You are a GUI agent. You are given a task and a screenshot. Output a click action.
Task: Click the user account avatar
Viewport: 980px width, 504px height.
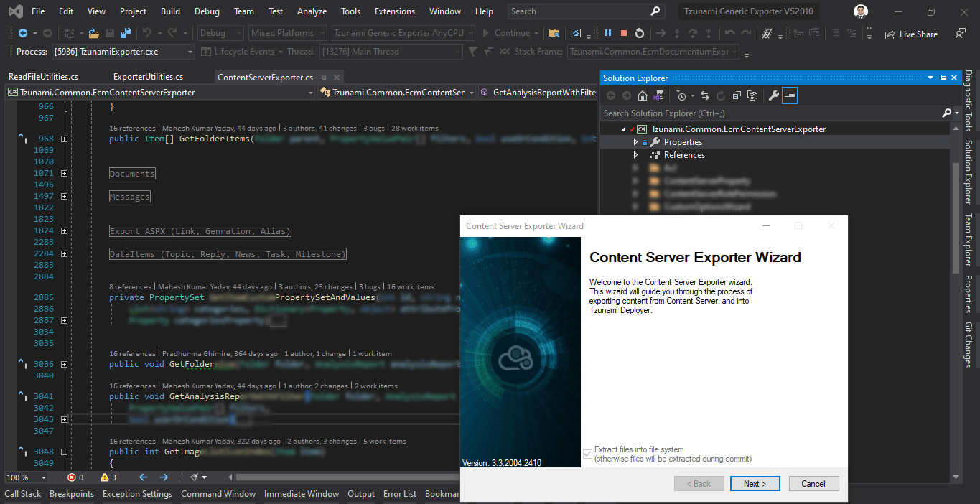coord(861,11)
